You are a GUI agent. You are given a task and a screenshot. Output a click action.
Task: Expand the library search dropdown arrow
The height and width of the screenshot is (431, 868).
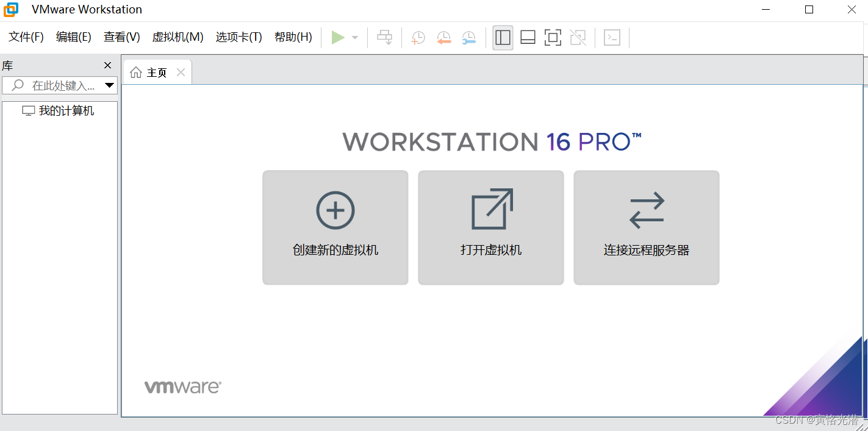tap(110, 85)
